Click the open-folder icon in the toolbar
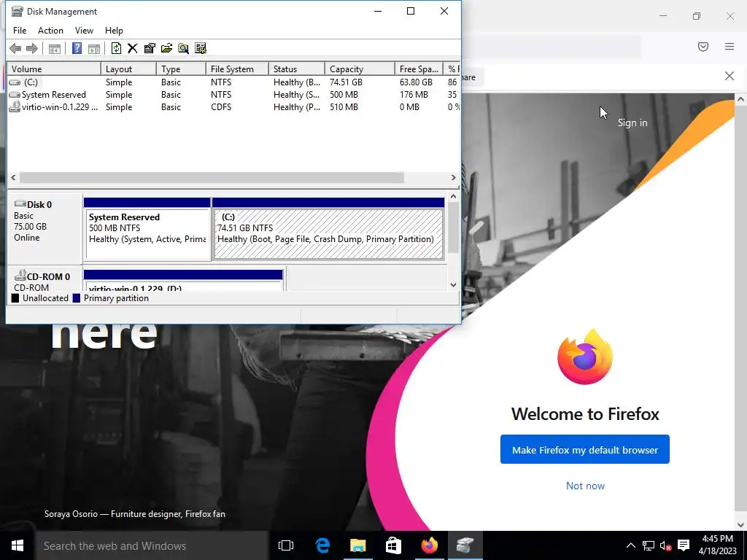747x560 pixels. 166,48
